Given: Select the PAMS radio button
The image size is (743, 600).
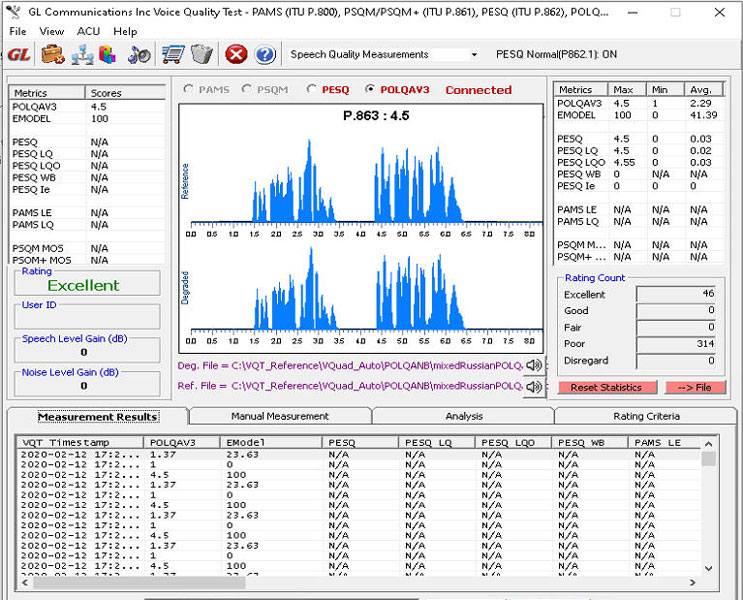Looking at the screenshot, I should coord(188,89).
